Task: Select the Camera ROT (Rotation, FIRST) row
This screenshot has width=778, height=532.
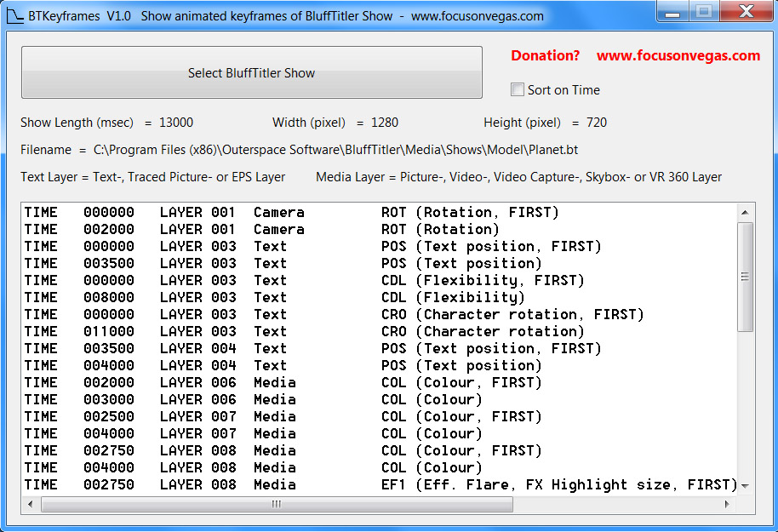Action: pos(291,212)
